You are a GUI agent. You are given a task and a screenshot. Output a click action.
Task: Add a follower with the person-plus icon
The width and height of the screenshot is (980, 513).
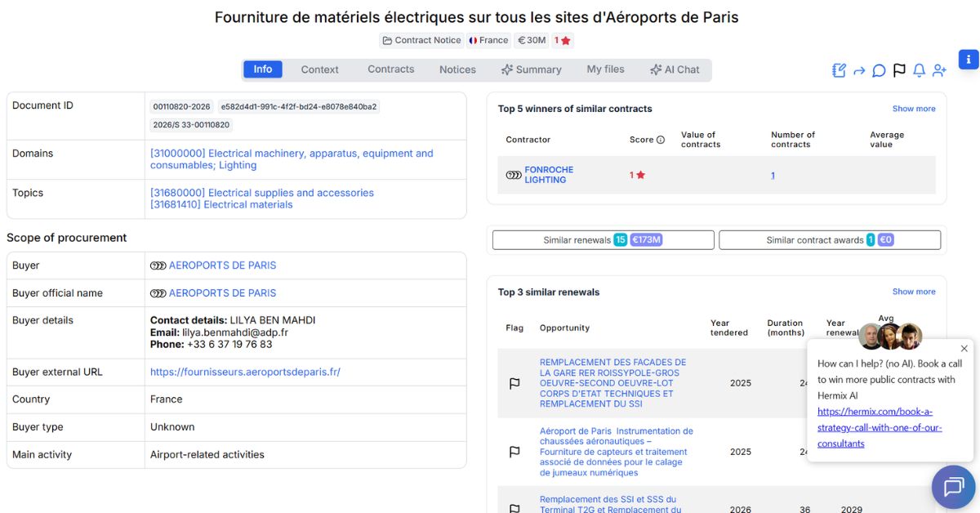coord(939,71)
